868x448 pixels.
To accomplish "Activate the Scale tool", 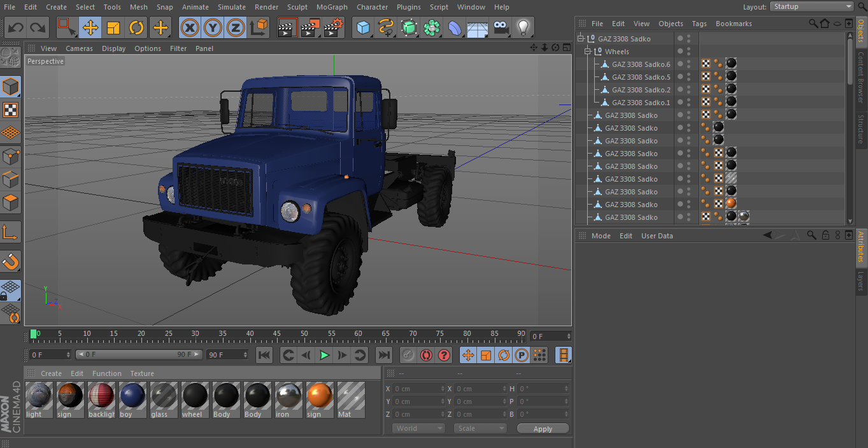I will click(113, 27).
